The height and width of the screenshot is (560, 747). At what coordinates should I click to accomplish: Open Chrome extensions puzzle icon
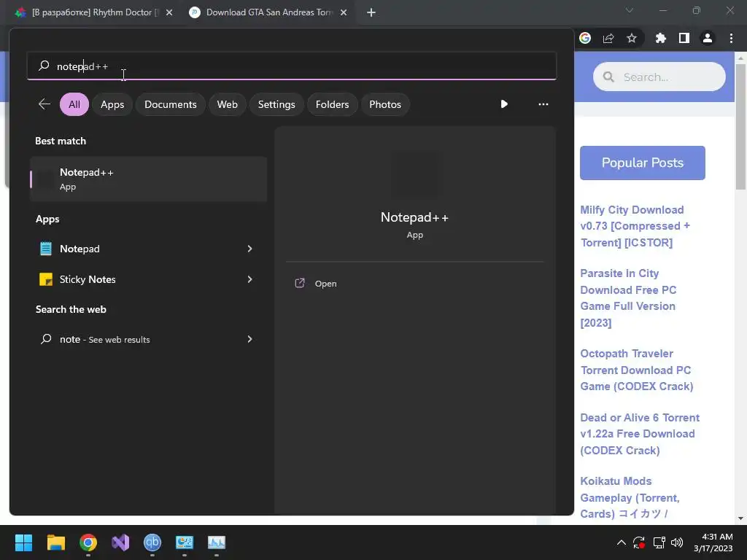tap(661, 38)
